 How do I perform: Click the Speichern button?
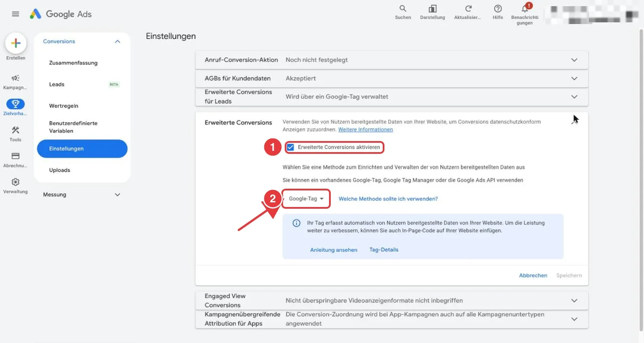(x=569, y=275)
